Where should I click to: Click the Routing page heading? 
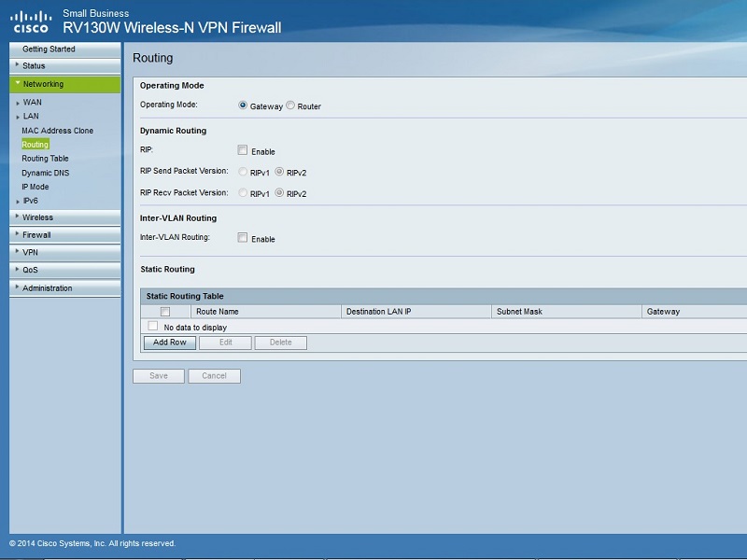[152, 58]
